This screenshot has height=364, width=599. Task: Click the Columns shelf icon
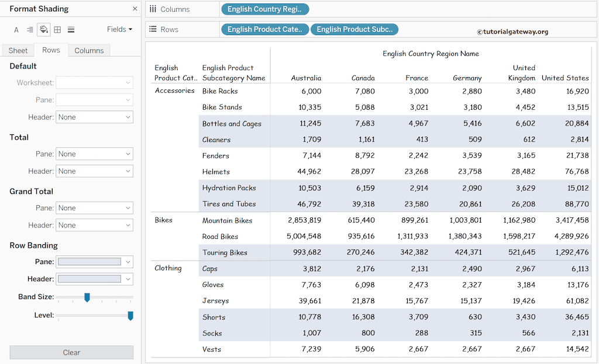[153, 9]
